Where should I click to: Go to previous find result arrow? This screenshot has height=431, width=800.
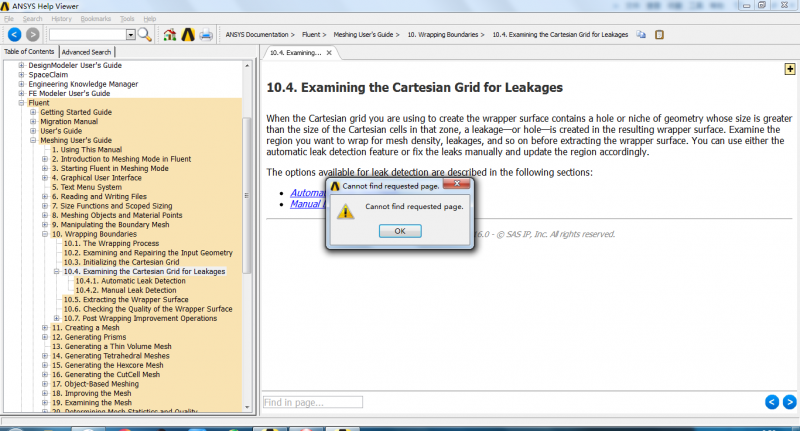click(x=772, y=402)
